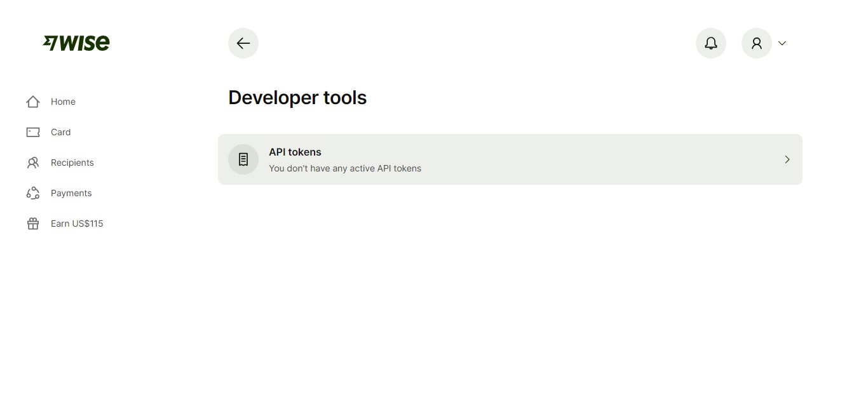Open the Home sidebar icon
868x407 pixels.
[32, 102]
